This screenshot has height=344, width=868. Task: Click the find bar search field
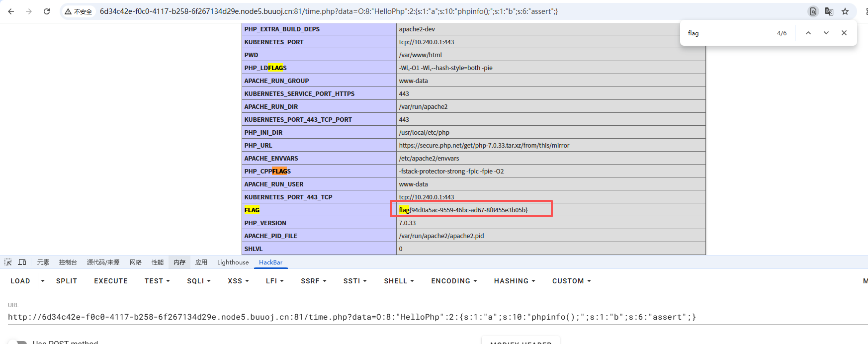click(x=728, y=33)
